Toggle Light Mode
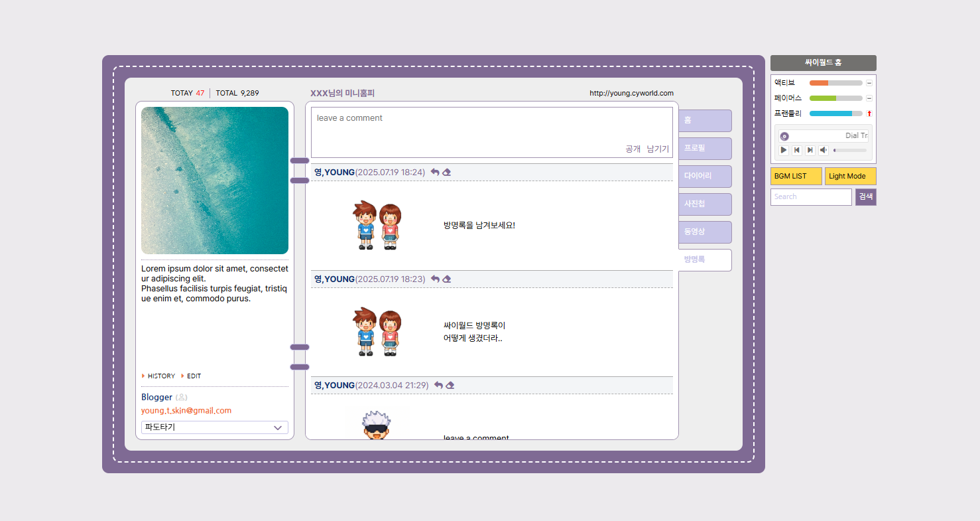 click(851, 177)
